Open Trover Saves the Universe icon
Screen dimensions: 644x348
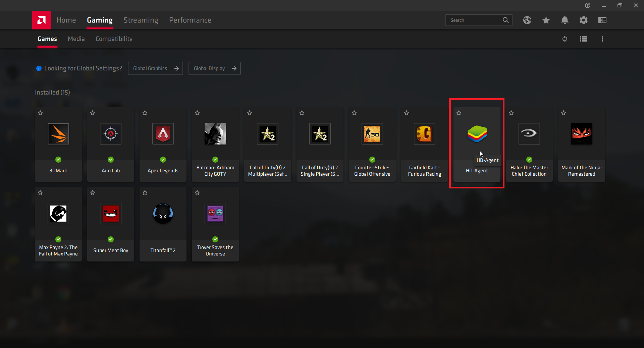pyautogui.click(x=215, y=214)
